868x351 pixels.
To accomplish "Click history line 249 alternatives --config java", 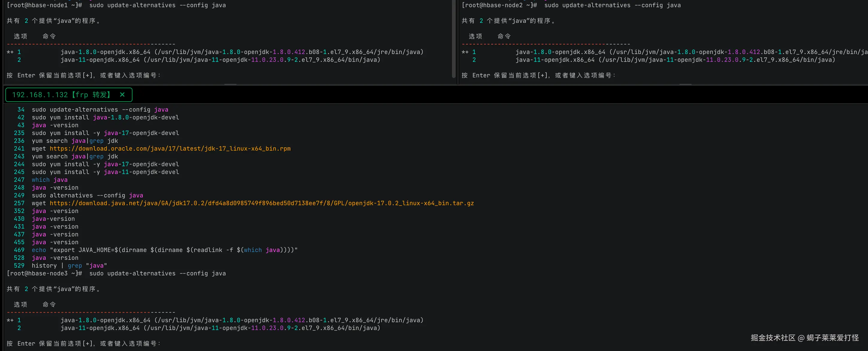I will tap(87, 196).
